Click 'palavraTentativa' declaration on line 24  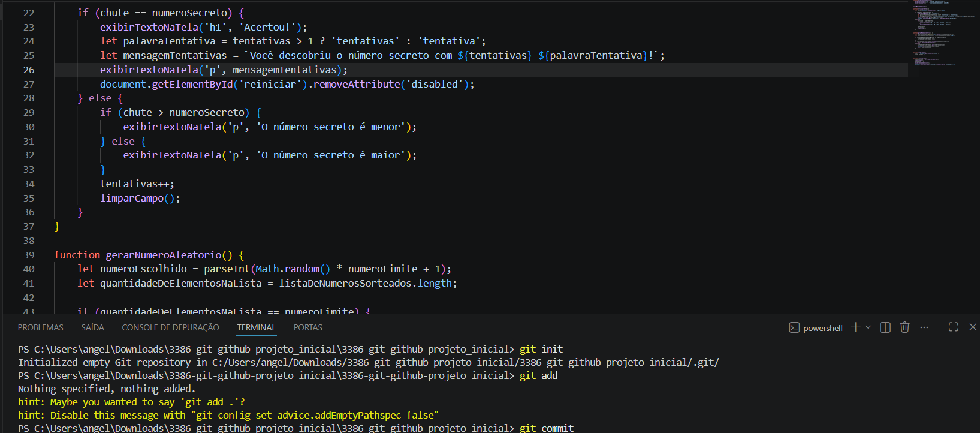[x=169, y=41]
